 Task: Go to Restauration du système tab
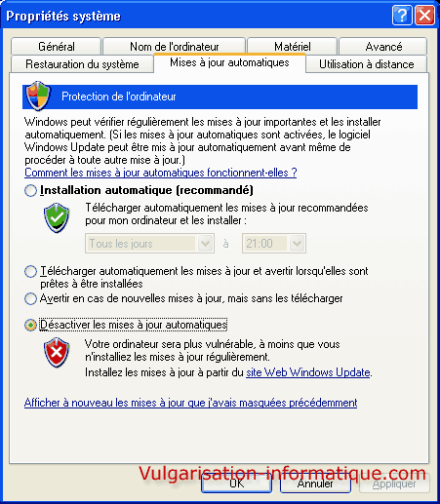click(82, 64)
